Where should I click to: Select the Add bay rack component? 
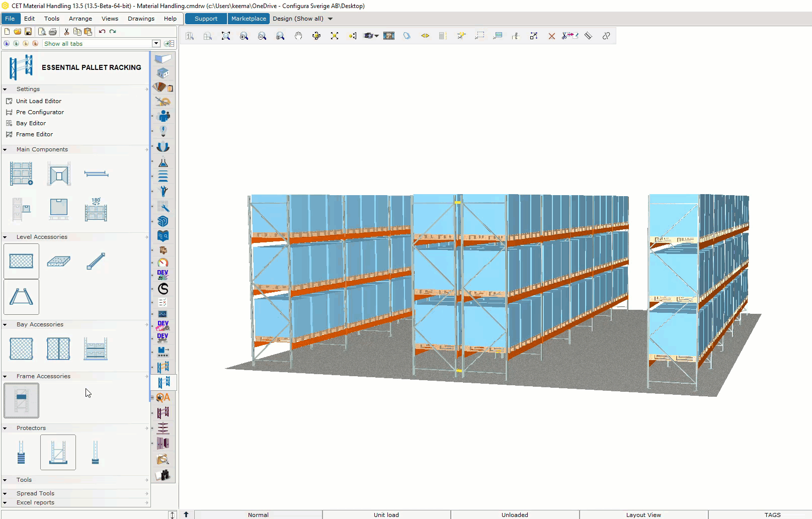coord(21,174)
